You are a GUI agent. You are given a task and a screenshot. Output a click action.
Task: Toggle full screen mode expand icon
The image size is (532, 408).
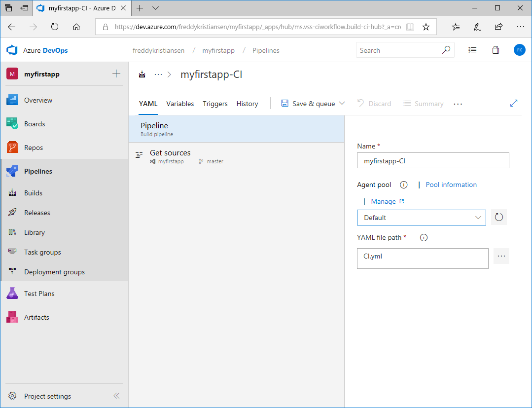pyautogui.click(x=514, y=103)
